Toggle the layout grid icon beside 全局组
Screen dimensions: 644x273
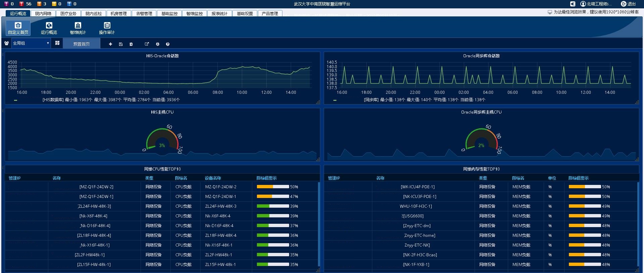(x=57, y=43)
